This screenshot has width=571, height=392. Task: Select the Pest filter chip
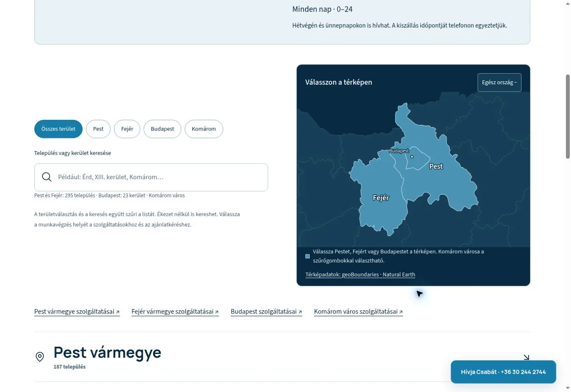coord(98,129)
